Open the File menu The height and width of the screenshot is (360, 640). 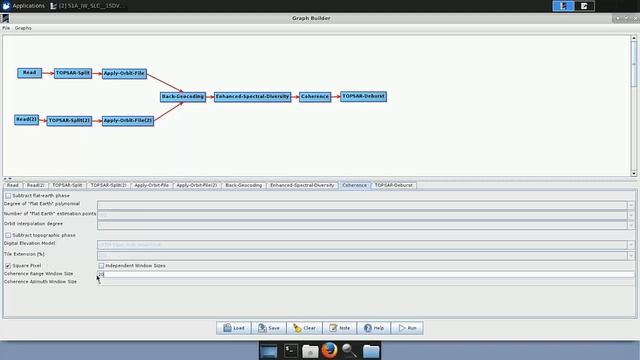tap(6, 28)
